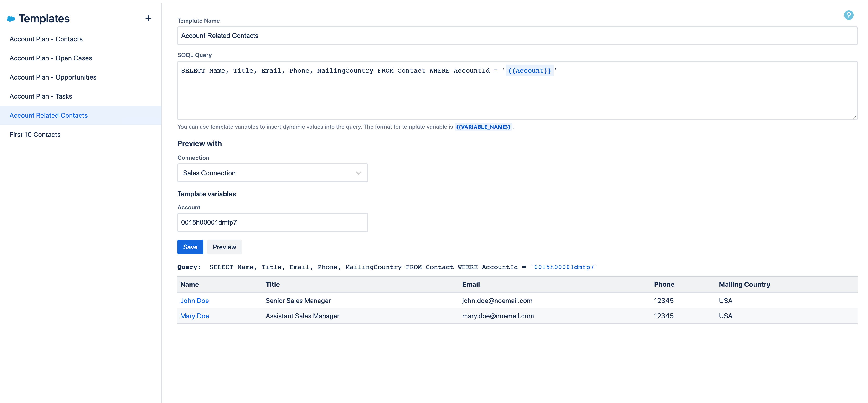Select Account Plan - Open Cases template
This screenshot has height=403, width=868.
coord(51,58)
